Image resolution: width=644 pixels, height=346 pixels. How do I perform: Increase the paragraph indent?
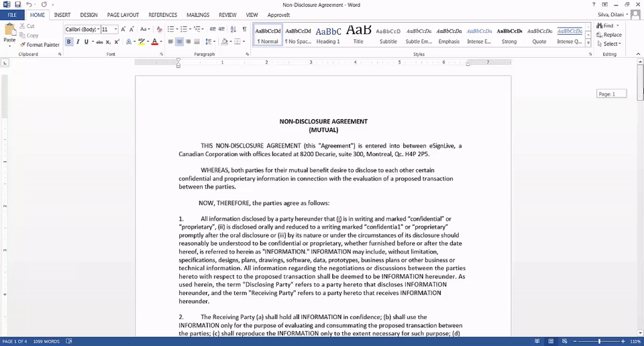pos(221,29)
